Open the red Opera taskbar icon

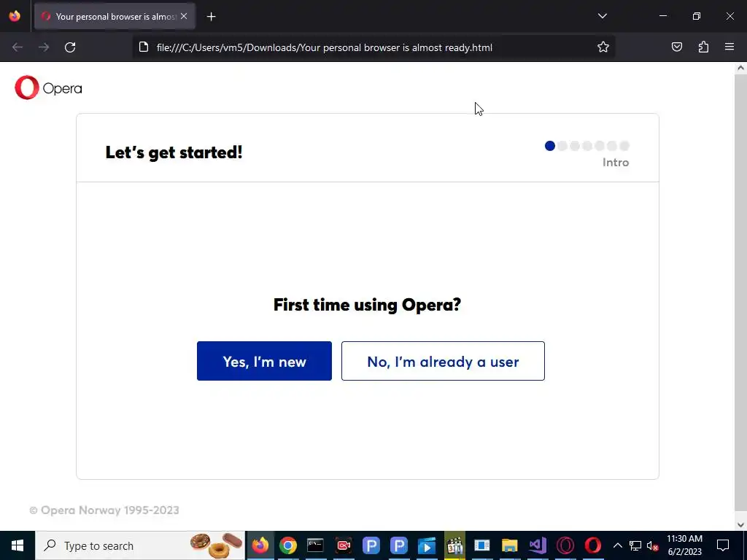(x=593, y=545)
